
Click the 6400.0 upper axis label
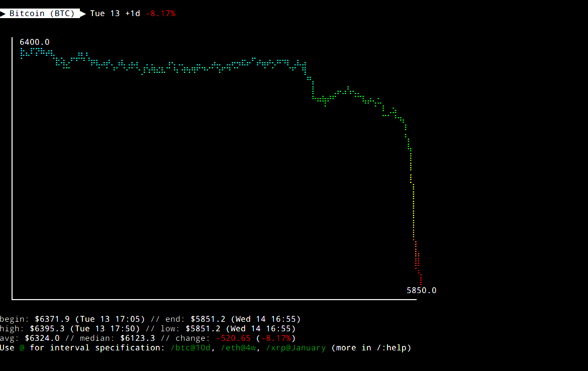(35, 42)
